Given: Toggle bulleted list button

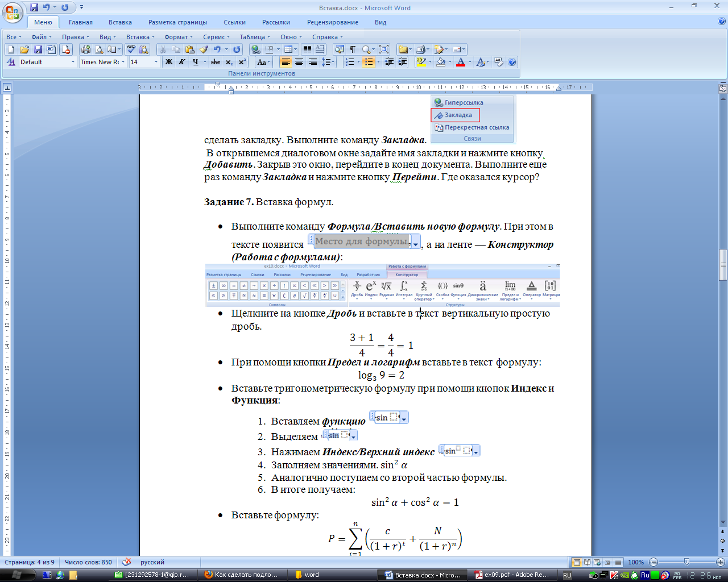Looking at the screenshot, I should point(368,62).
